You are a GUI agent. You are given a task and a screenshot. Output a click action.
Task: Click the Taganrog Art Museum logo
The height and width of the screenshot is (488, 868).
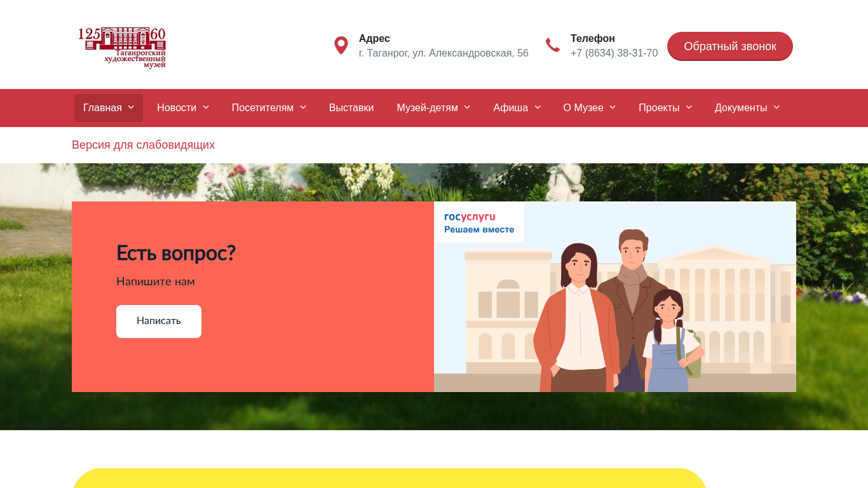[122, 48]
